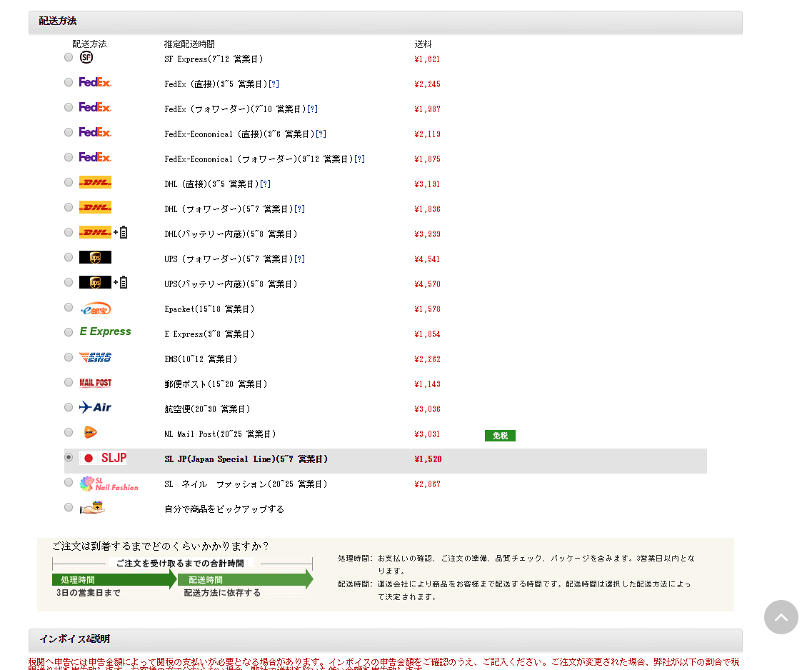Screen dimensions: 812x670
Task: Click the scroll-to-top arrow button
Action: click(781, 617)
